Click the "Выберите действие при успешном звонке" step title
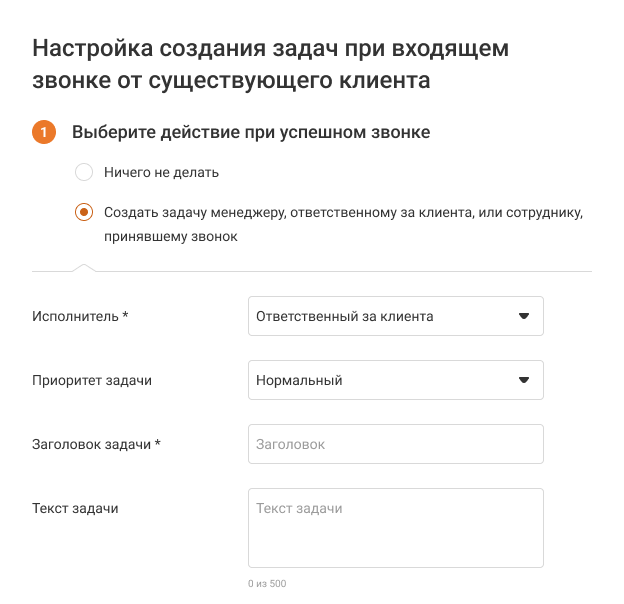Image resolution: width=624 pixels, height=604 pixels. 251,132
